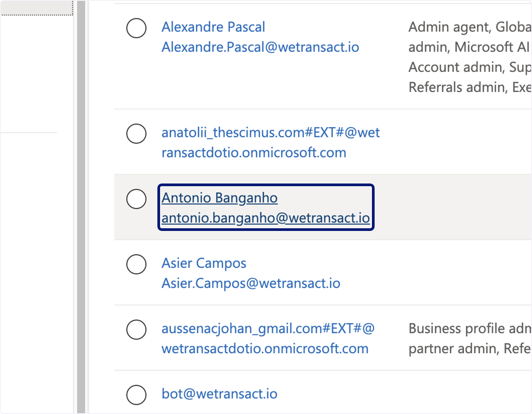The width and height of the screenshot is (532, 414).
Task: Open aussenacjohan_gmail.com#EXT# user link
Action: pos(268,339)
